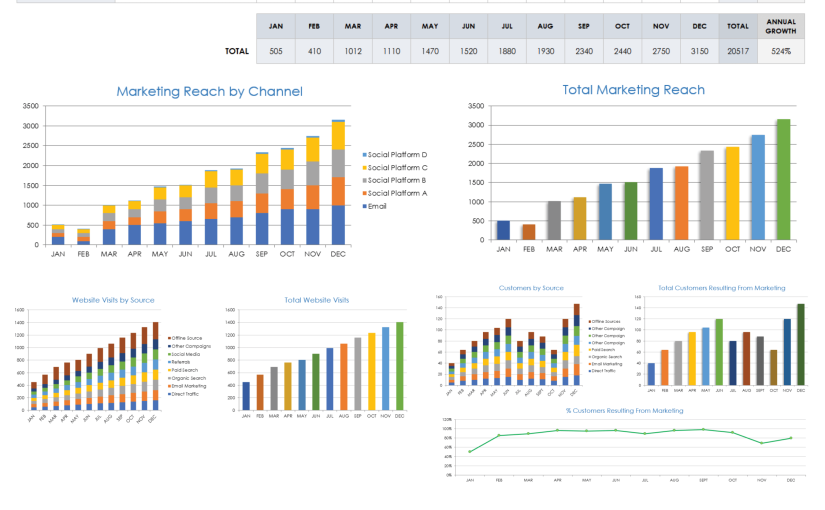Viewport: 825px width, 510px height.
Task: Select the Total Website Visits chart title
Action: [317, 300]
